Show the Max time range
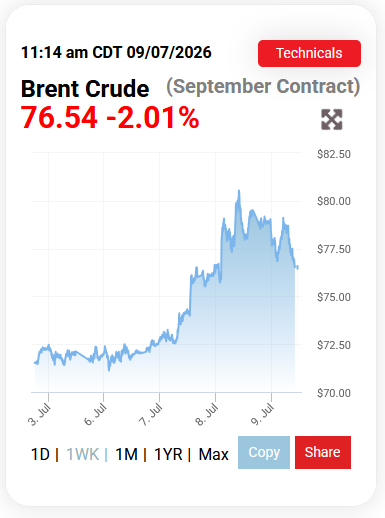Viewport: 385px width, 518px height. (x=214, y=454)
